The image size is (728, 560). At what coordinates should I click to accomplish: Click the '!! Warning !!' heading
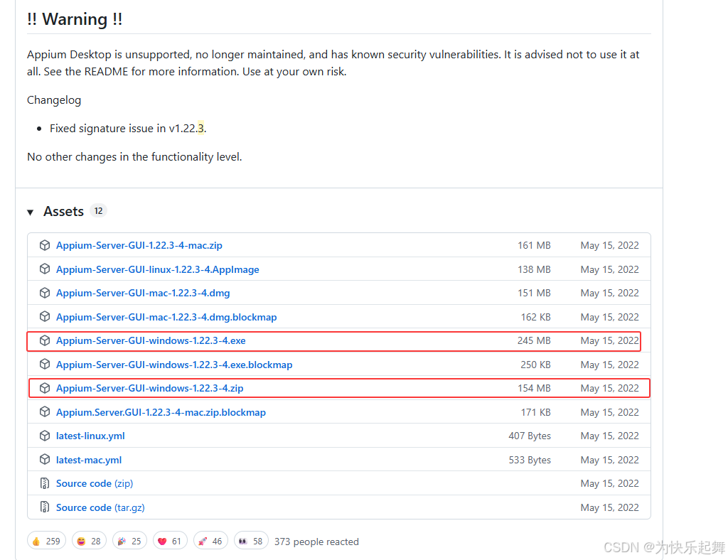(x=75, y=19)
